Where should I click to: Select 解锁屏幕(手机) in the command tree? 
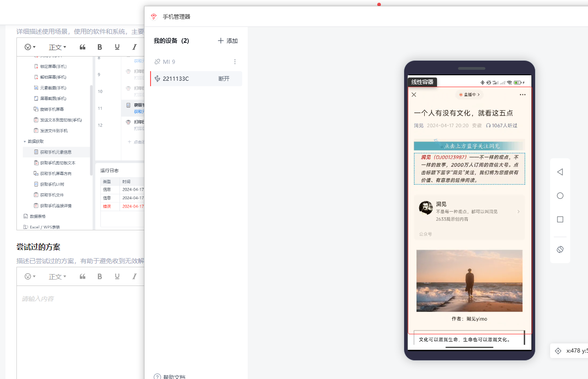click(x=50, y=77)
